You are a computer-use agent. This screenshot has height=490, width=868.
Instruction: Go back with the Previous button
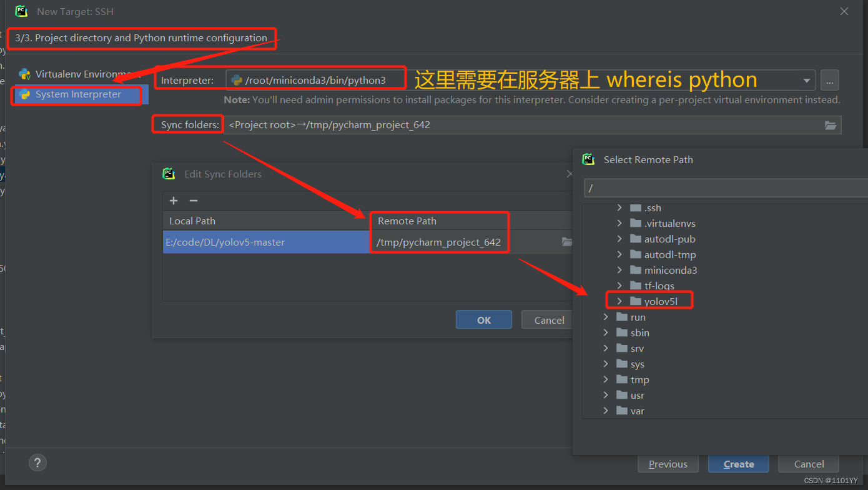click(x=668, y=464)
